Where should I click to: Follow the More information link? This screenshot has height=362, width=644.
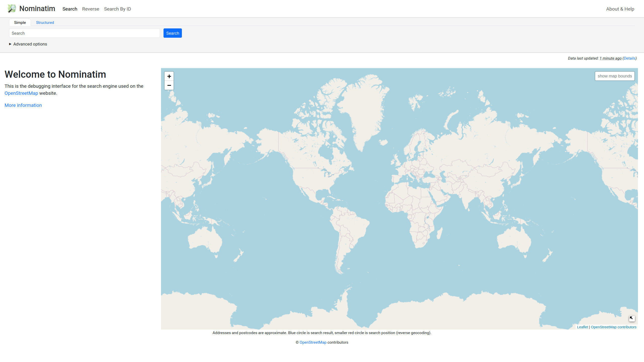pyautogui.click(x=23, y=105)
